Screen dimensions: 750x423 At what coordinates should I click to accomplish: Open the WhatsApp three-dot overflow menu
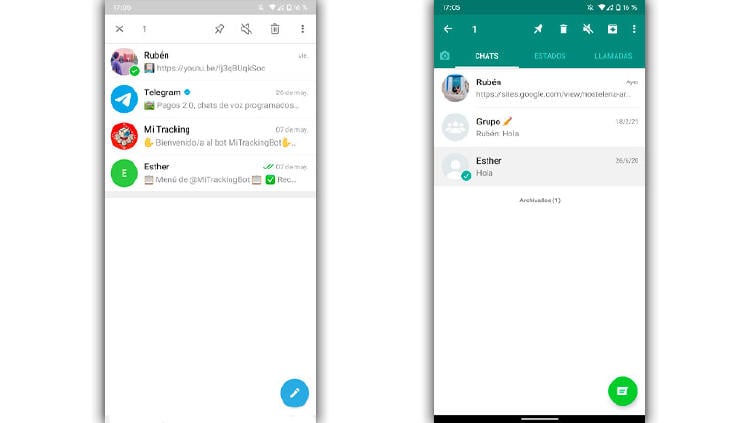[x=634, y=29]
